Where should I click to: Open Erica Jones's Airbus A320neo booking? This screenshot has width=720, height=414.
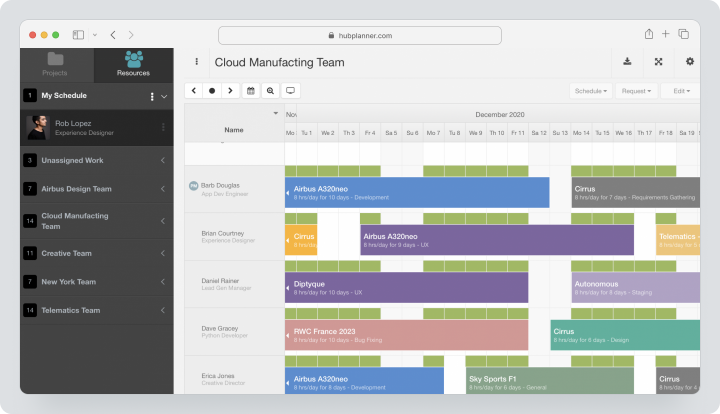pyautogui.click(x=364, y=380)
